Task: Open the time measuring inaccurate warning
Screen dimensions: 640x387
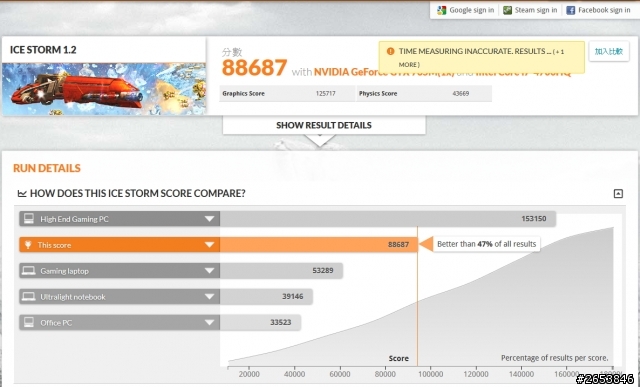Action: [x=481, y=57]
